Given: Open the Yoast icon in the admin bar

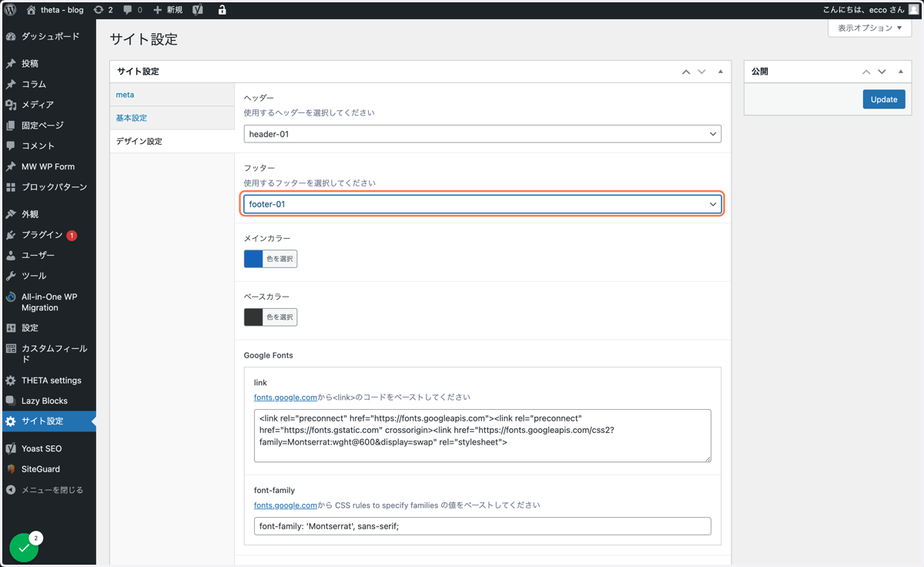Looking at the screenshot, I should (x=198, y=10).
